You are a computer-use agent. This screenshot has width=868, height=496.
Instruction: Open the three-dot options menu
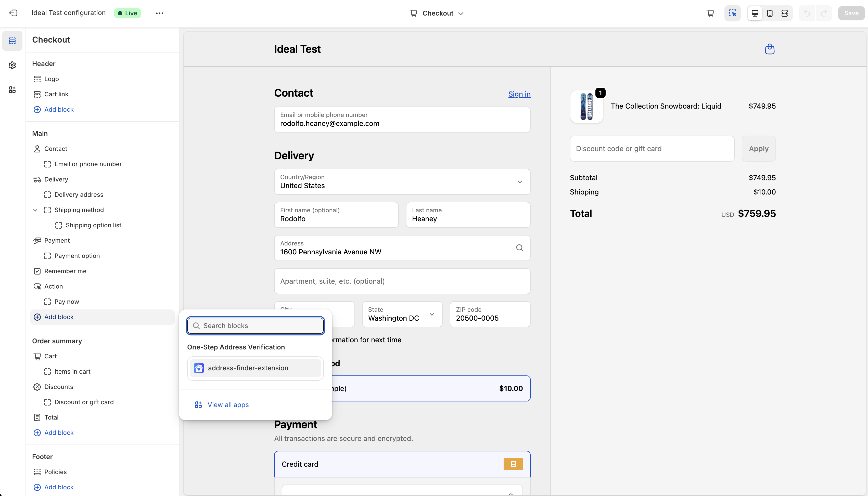(x=159, y=13)
